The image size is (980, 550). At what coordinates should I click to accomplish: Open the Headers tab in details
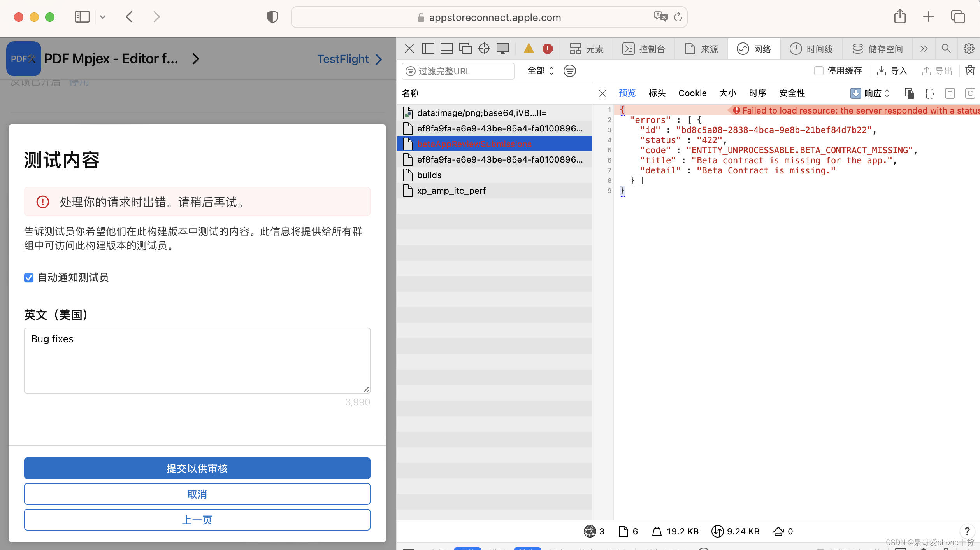pyautogui.click(x=657, y=93)
